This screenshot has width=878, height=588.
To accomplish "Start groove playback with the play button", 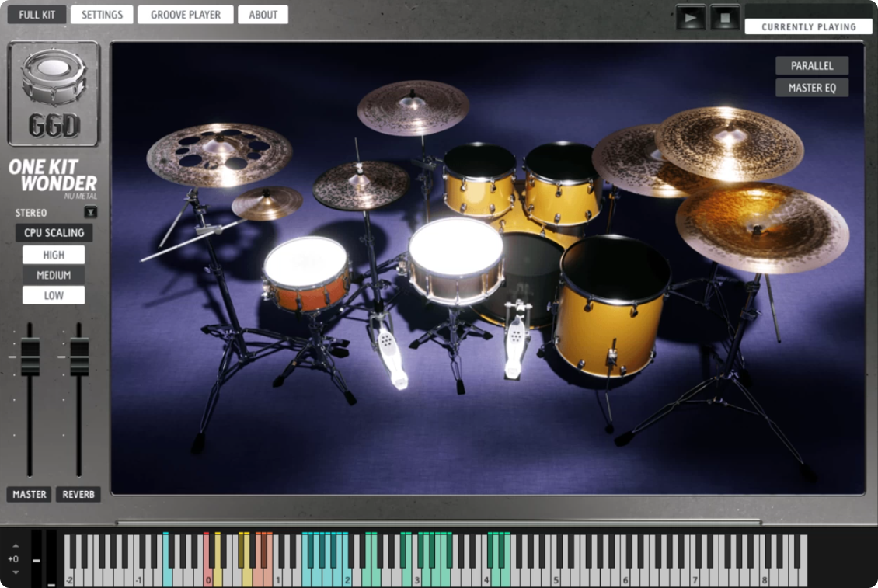I will point(691,17).
